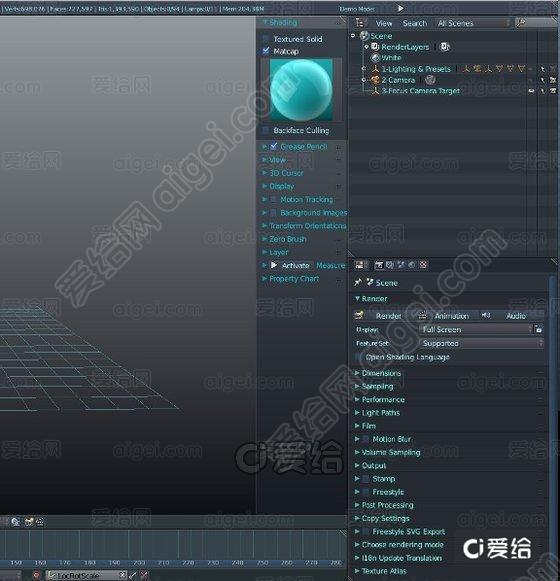
Task: Click the Demo Mode play icon
Action: pyautogui.click(x=401, y=8)
